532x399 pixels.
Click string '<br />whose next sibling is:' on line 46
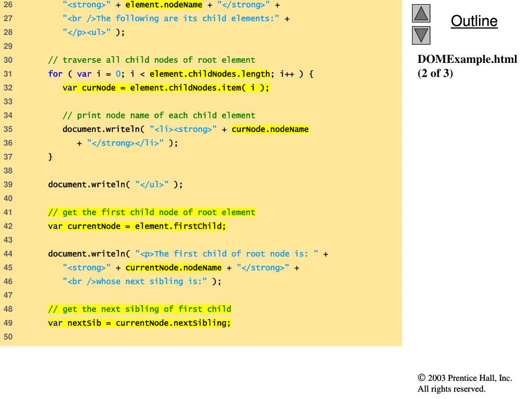point(135,281)
